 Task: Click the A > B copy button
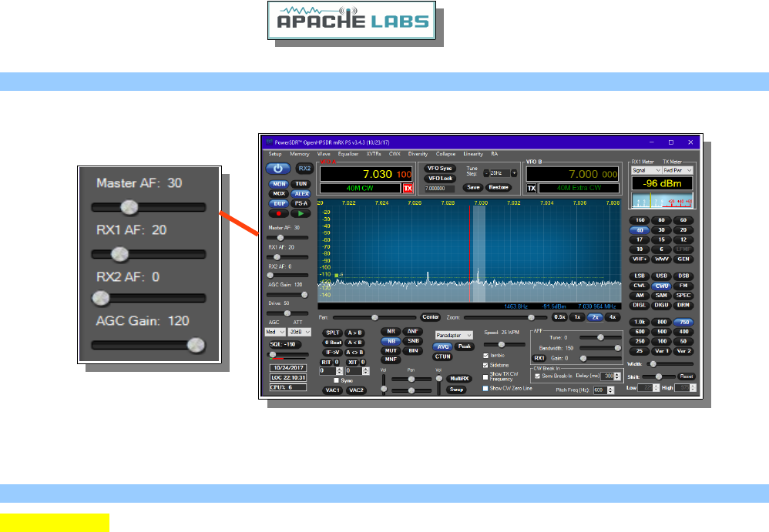click(x=354, y=333)
